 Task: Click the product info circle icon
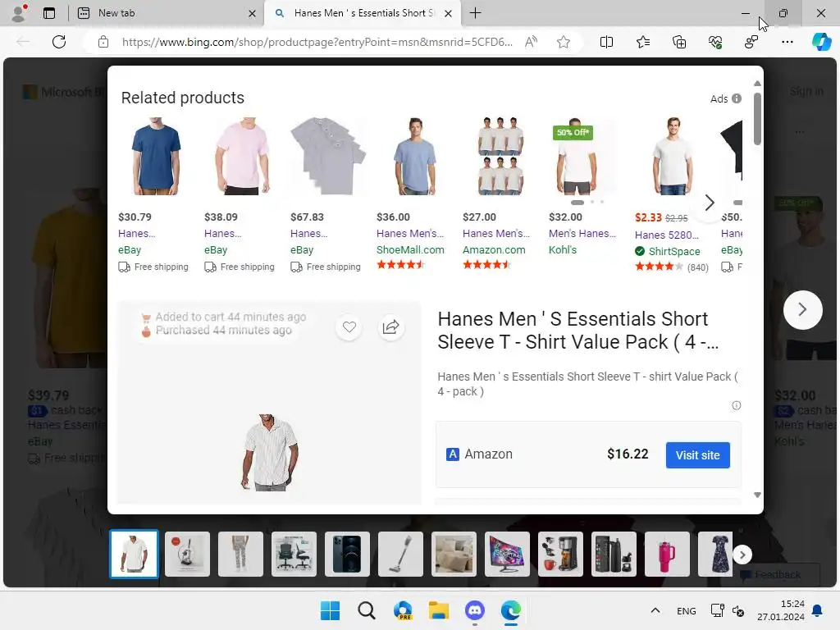[737, 405]
